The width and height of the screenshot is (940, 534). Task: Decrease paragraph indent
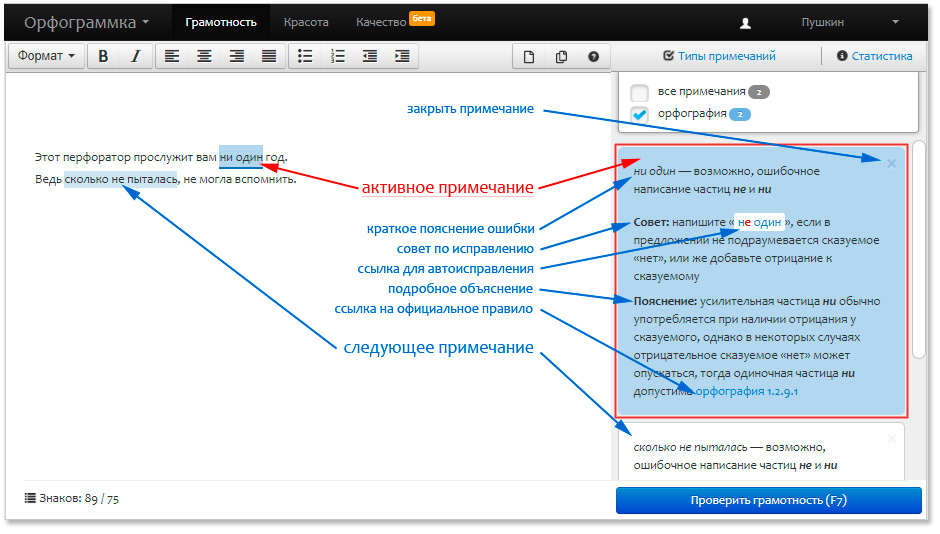coord(370,56)
